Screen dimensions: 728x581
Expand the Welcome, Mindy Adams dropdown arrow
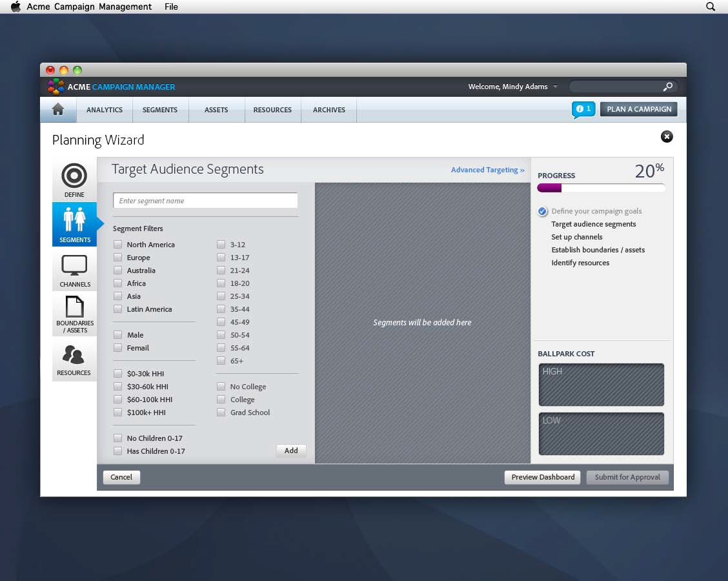pyautogui.click(x=555, y=87)
